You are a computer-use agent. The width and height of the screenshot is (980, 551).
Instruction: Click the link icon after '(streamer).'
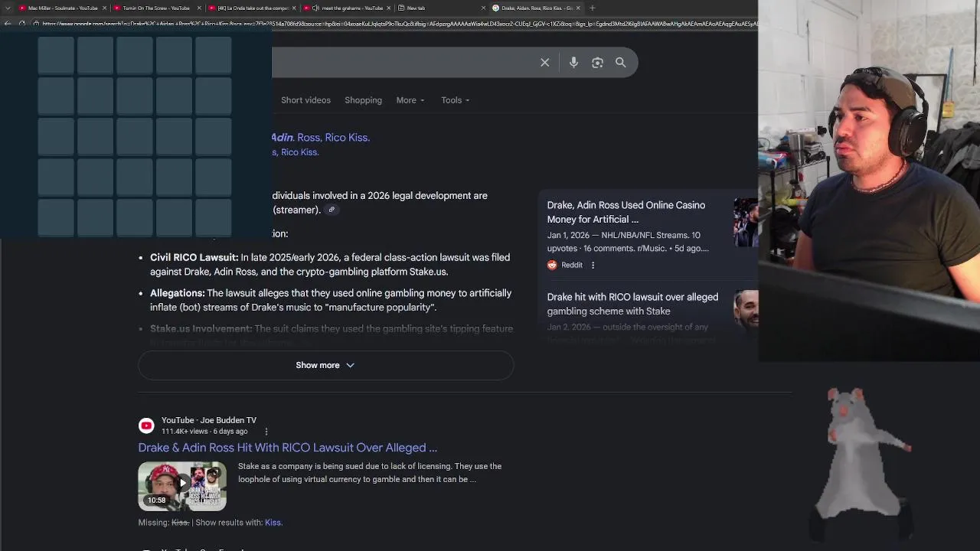332,210
